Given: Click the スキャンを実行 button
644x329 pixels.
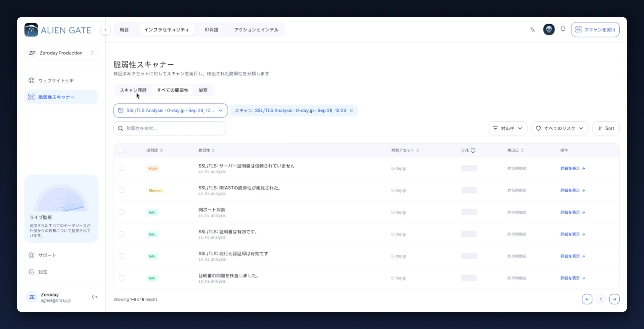Looking at the screenshot, I should 595,30.
